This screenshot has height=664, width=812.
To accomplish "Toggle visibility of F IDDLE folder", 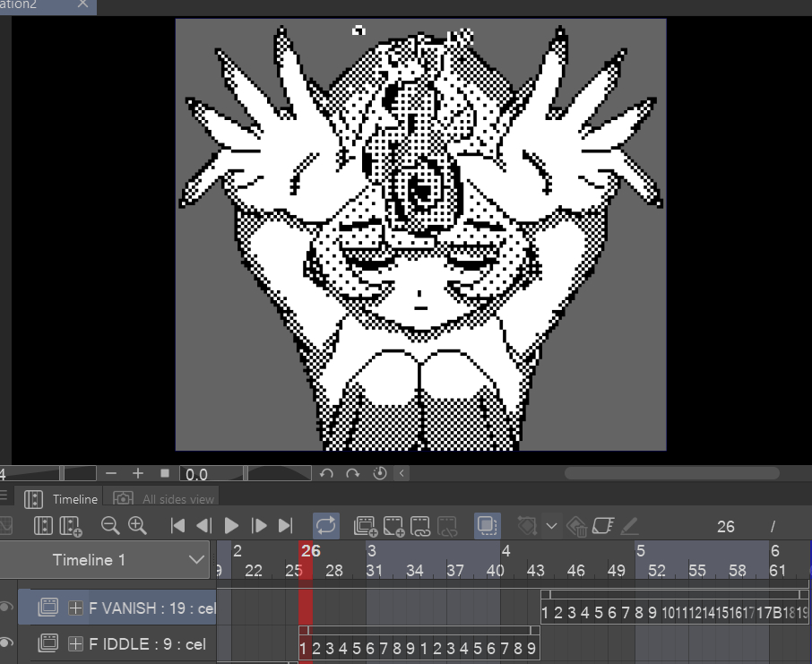I will click(7, 642).
